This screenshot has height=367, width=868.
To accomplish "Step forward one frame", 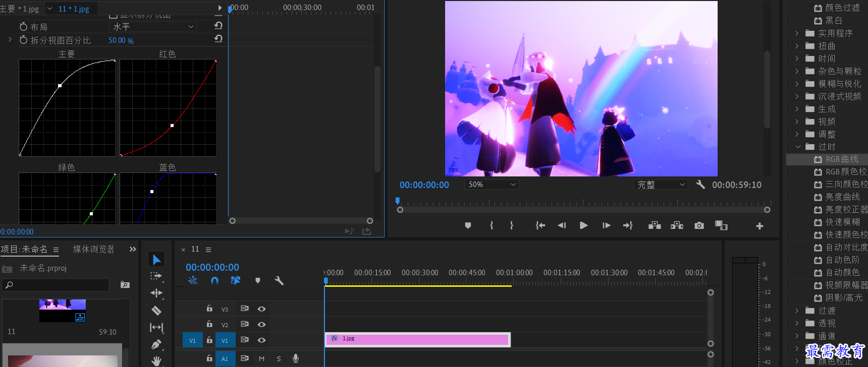I will [x=606, y=225].
